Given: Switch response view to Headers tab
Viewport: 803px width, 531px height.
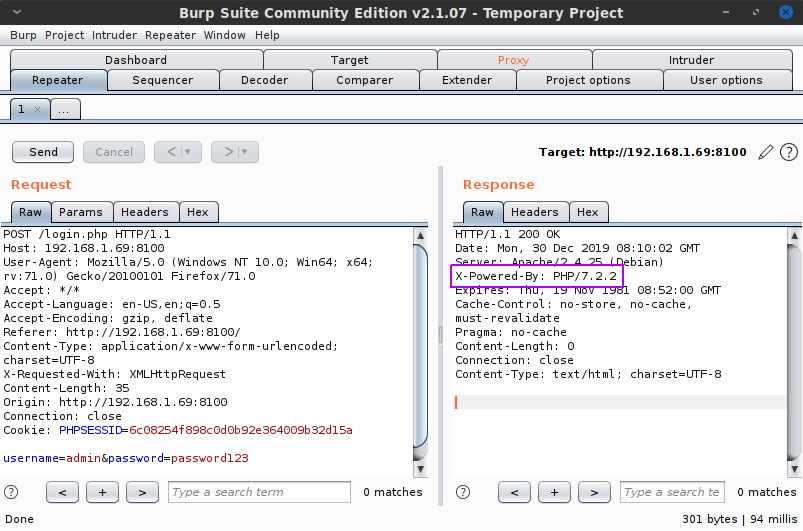Looking at the screenshot, I should tap(535, 212).
